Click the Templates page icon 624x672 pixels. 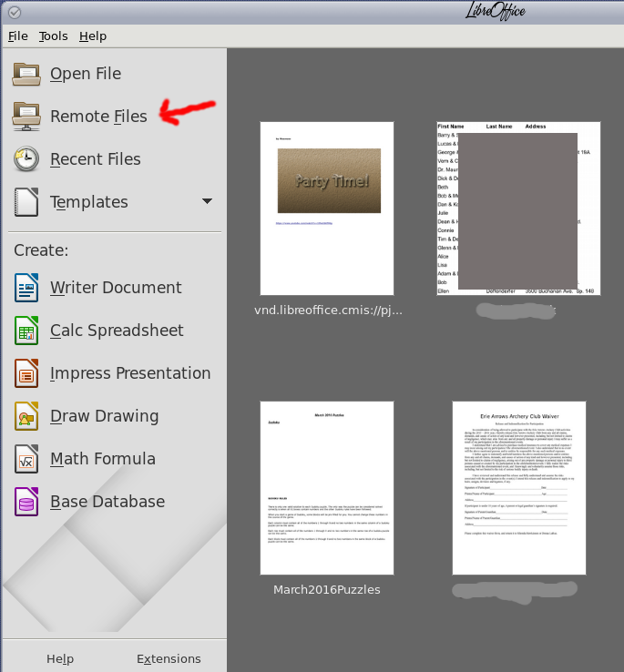(26, 202)
